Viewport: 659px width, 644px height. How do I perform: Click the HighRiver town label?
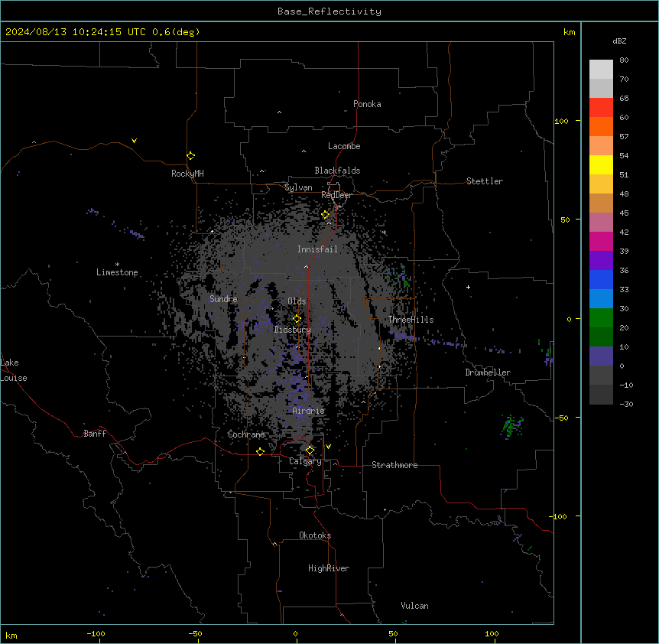point(329,568)
